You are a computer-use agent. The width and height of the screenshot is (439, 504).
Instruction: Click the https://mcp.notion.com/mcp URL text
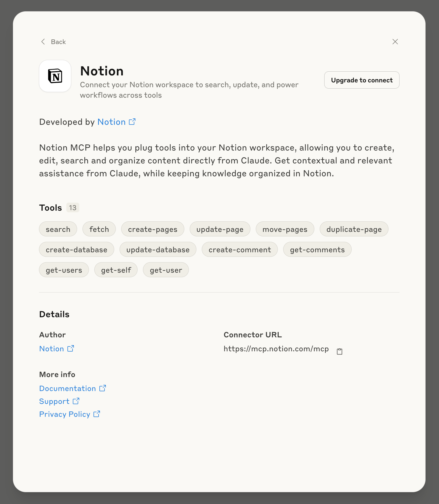(x=276, y=349)
